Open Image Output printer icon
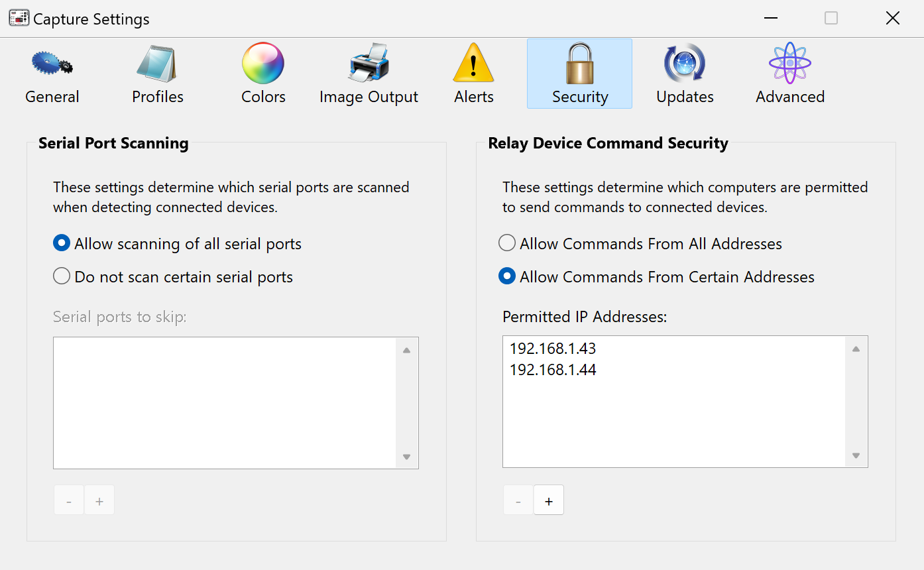924x570 pixels. 369,64
